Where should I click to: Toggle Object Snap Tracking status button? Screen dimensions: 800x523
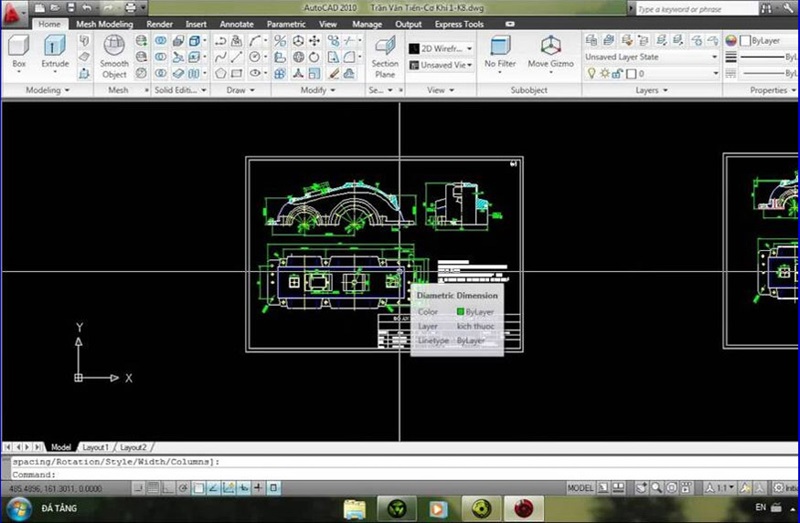point(214,488)
